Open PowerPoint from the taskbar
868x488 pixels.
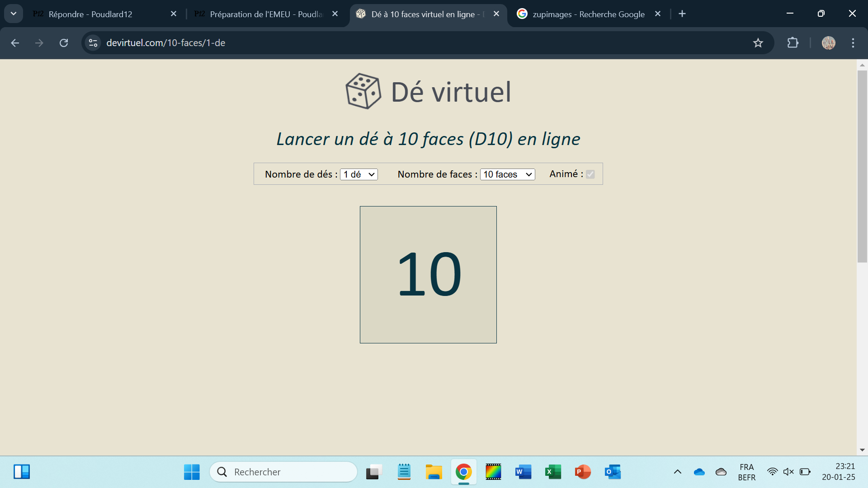pos(583,472)
